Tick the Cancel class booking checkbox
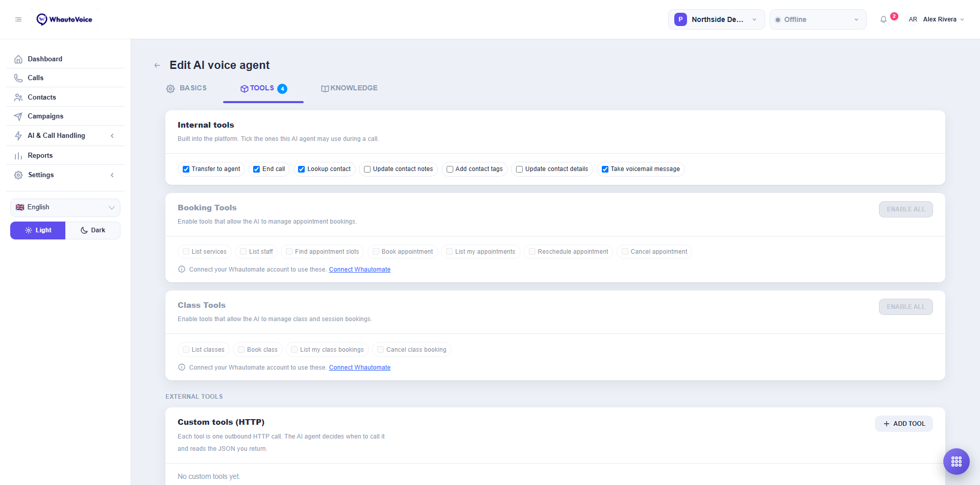The image size is (980, 485). tap(381, 350)
